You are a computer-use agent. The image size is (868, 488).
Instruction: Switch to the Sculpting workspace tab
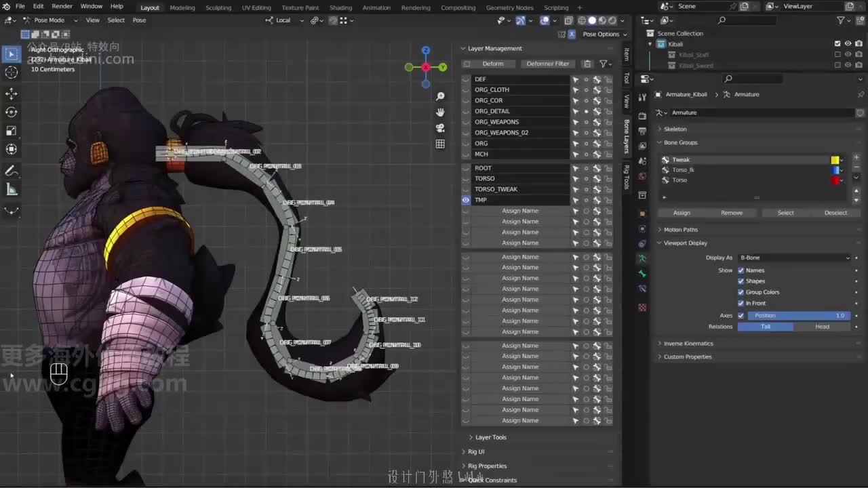[x=218, y=7]
